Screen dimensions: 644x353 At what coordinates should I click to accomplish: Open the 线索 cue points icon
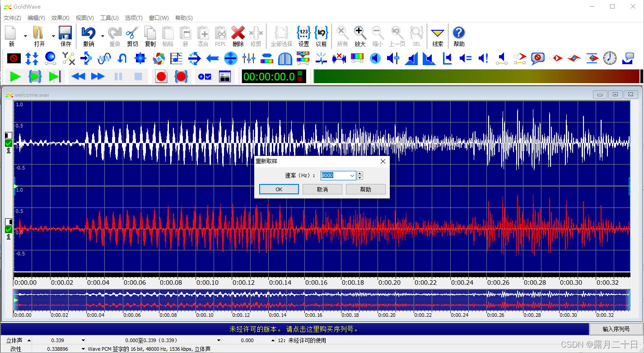(x=437, y=33)
